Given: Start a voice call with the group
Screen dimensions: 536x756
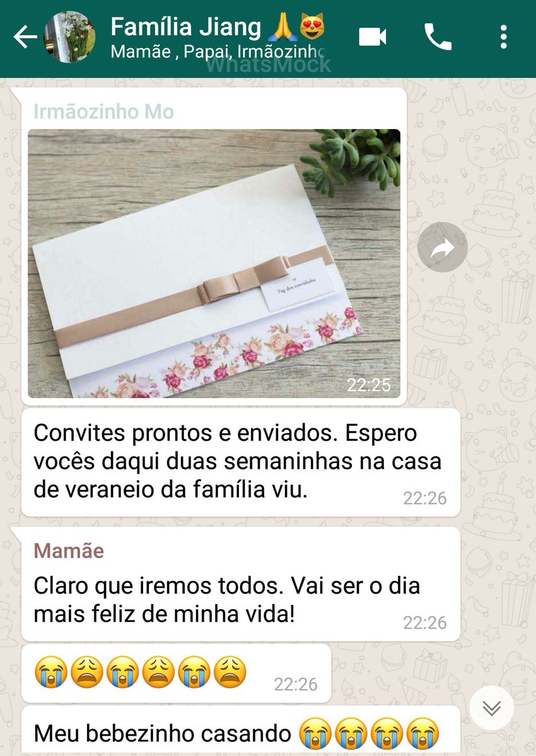Looking at the screenshot, I should 438,37.
